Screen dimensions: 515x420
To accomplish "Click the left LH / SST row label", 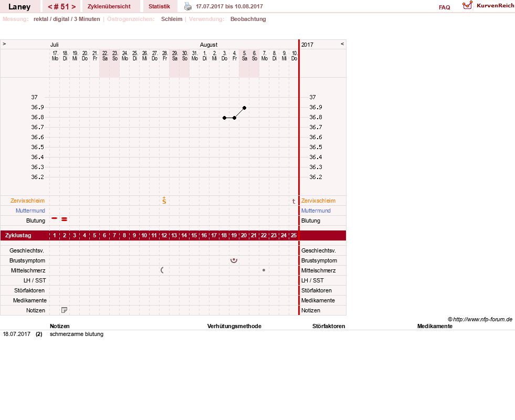I will point(35,280).
